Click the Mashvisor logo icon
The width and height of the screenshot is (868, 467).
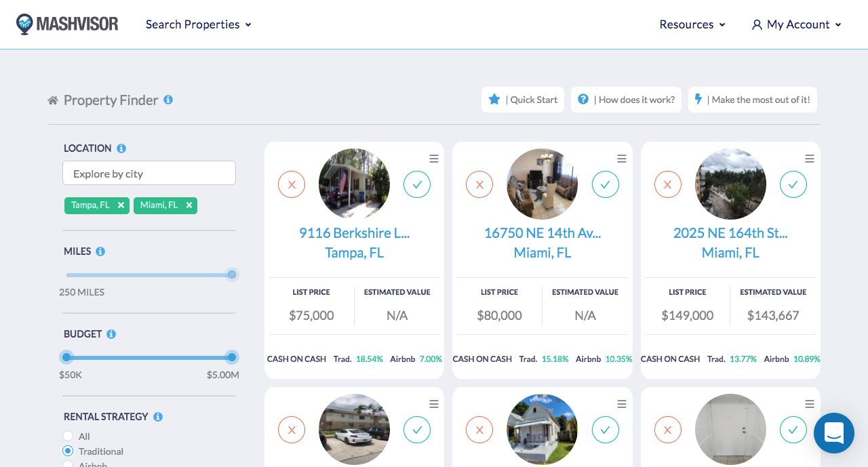pos(23,24)
